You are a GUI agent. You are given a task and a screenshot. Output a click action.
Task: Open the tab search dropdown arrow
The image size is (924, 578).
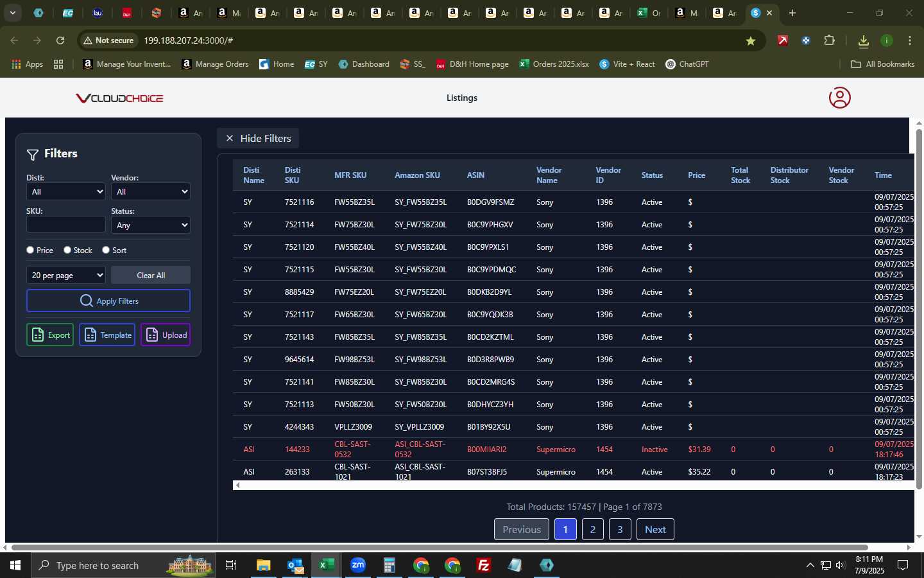coord(12,13)
